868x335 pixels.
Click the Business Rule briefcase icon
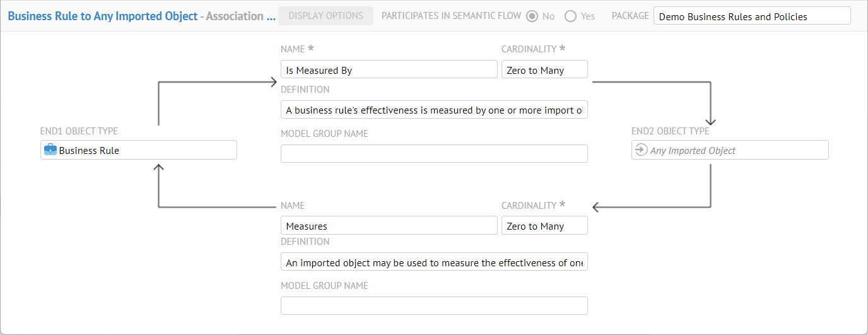pyautogui.click(x=50, y=150)
